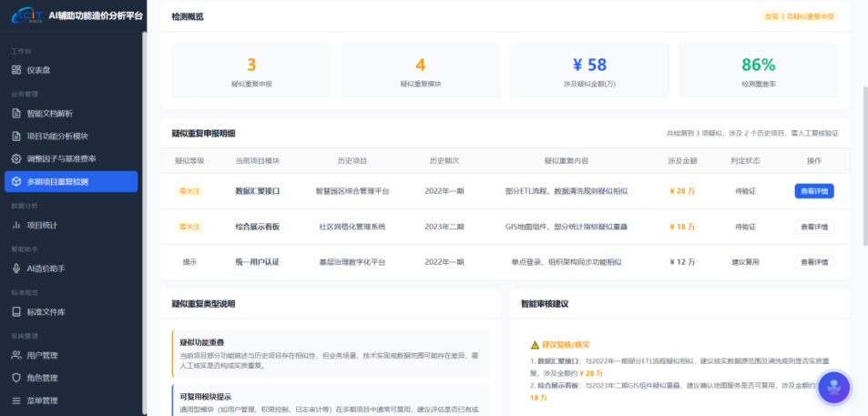The height and width of the screenshot is (416, 868).
Task: Click the AI造价助手 microphone icon
Action: coord(16,269)
